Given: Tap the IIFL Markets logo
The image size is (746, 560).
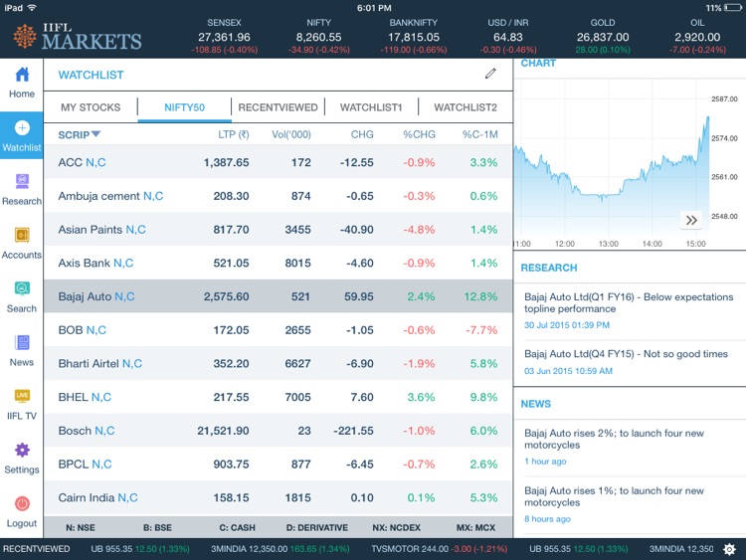Looking at the screenshot, I should coord(77,36).
